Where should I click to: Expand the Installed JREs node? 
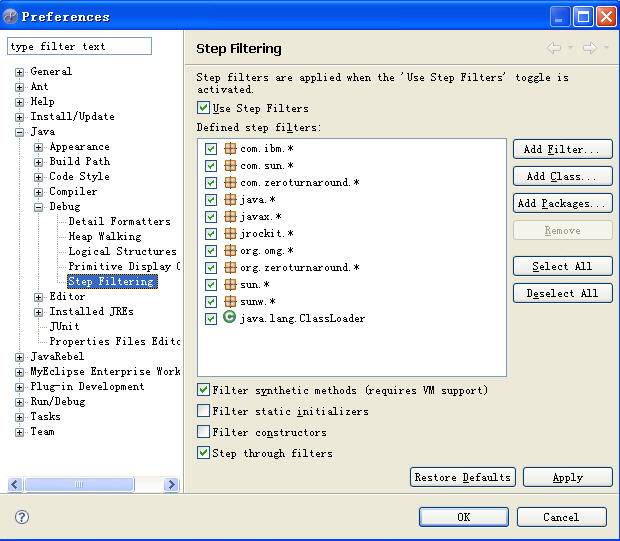[x=38, y=312]
